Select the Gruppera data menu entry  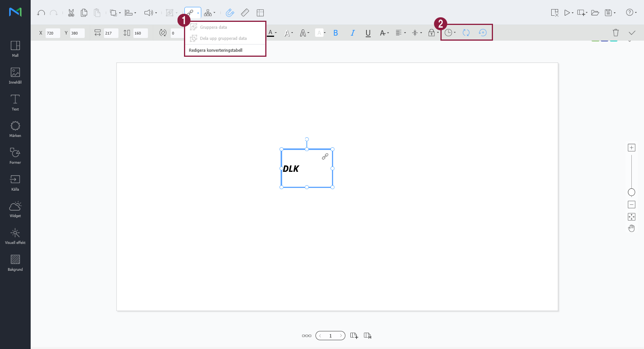tap(214, 27)
